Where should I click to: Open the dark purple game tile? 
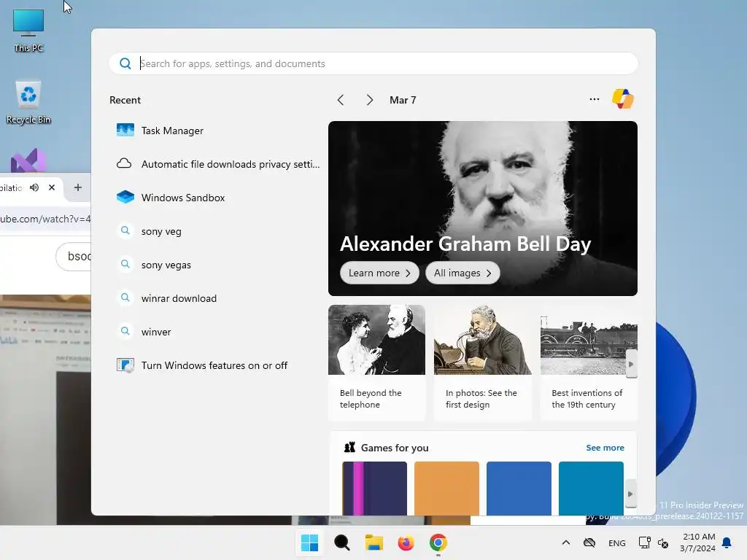[x=375, y=488]
